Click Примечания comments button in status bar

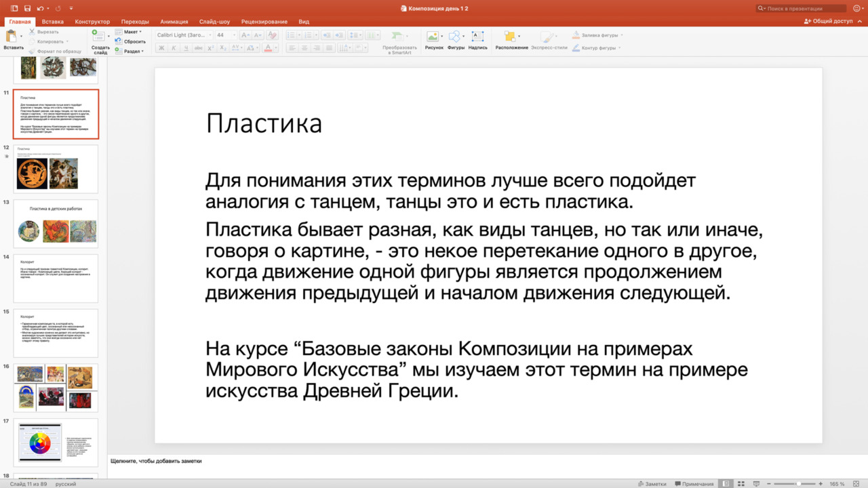click(694, 484)
